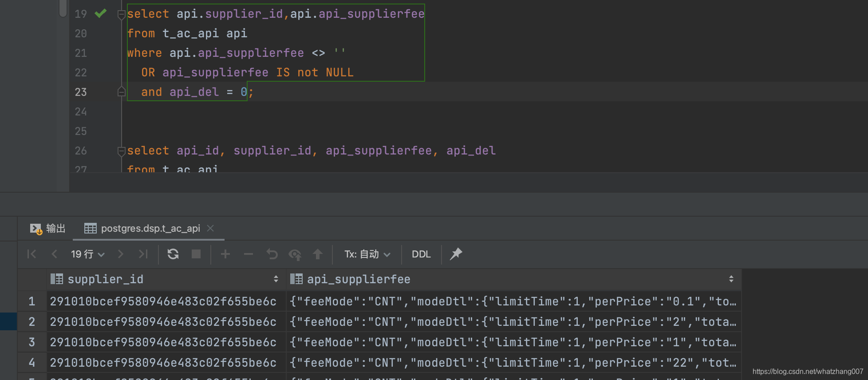This screenshot has height=380, width=868.
Task: Jump to the last page of results
Action: (x=143, y=254)
